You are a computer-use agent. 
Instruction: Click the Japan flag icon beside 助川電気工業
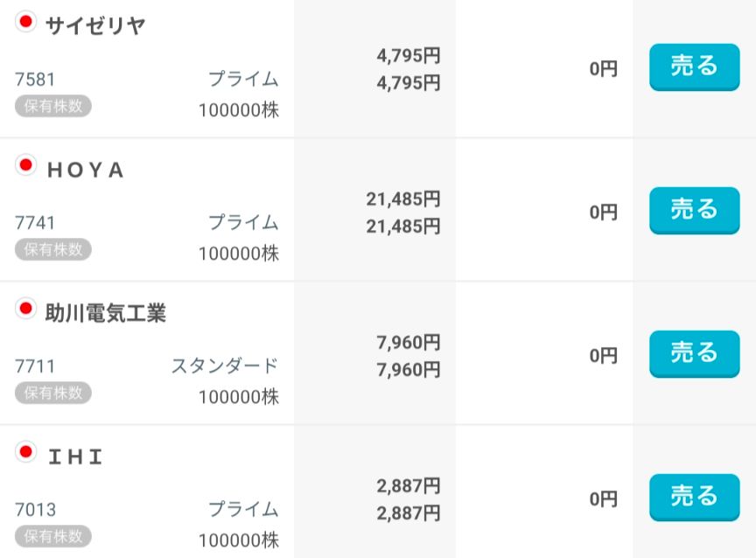(25, 308)
